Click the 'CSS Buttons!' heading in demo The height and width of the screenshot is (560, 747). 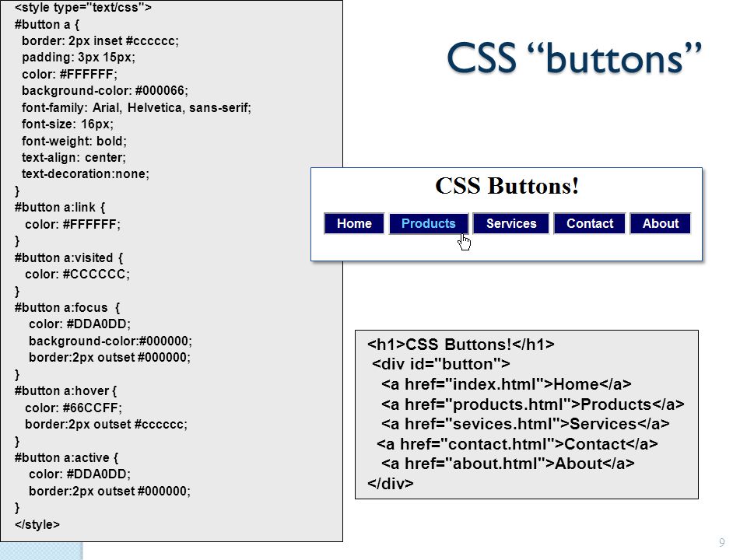(507, 186)
